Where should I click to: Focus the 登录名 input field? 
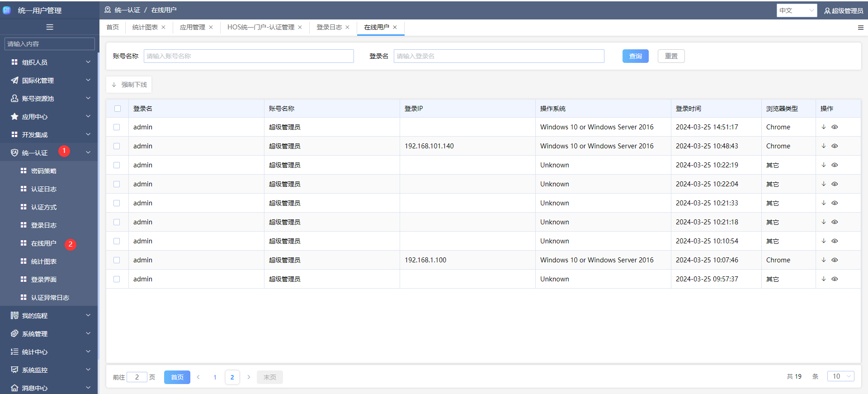(499, 56)
